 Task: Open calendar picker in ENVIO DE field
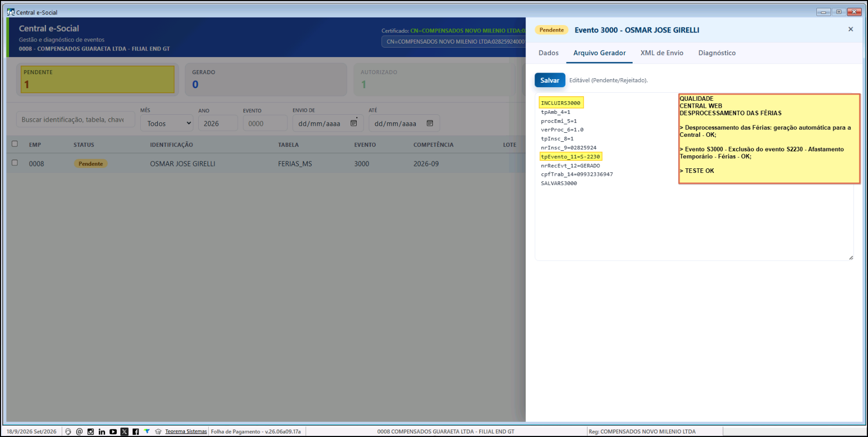(354, 123)
